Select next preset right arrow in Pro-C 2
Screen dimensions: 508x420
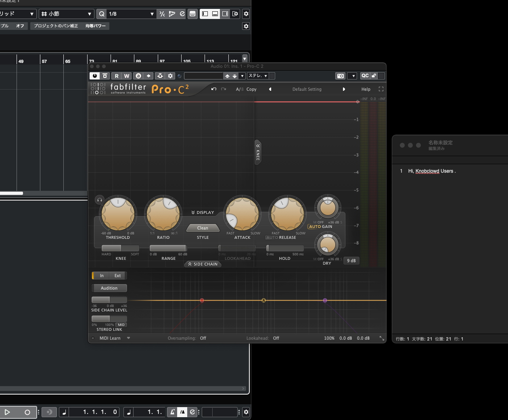[x=344, y=89]
